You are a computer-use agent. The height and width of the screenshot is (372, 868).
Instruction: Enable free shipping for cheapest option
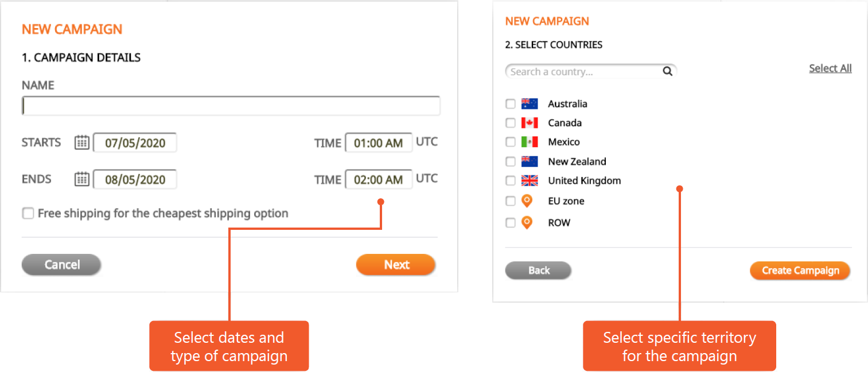coord(28,214)
